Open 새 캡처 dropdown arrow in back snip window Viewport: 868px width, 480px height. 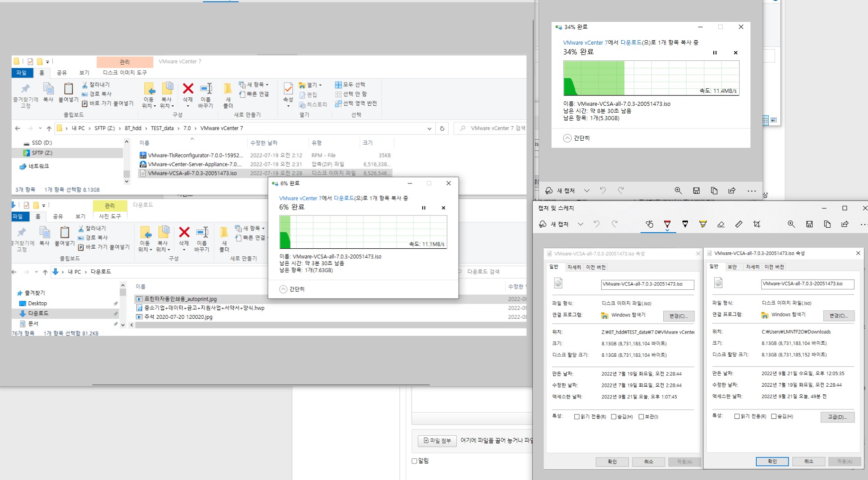pyautogui.click(x=587, y=191)
